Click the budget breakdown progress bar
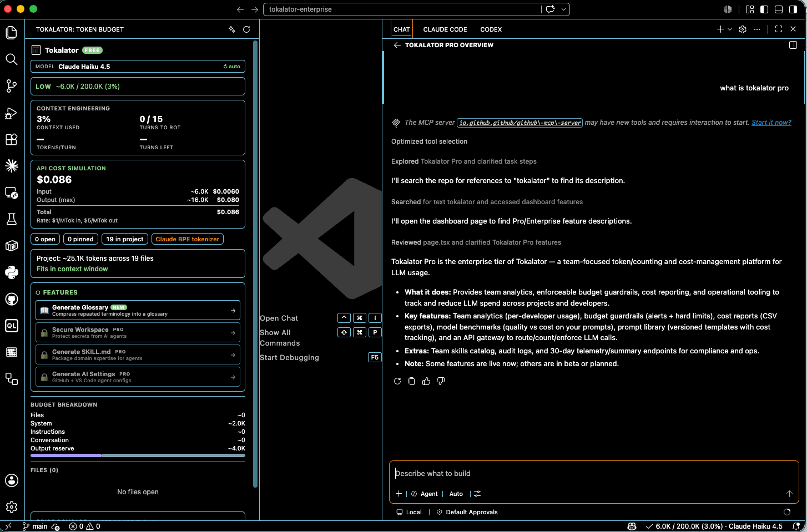 (x=138, y=455)
